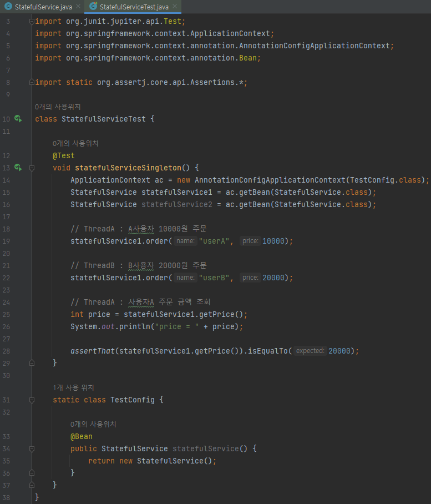Click the 'price:' hint before 10000
431x504 pixels.
pyautogui.click(x=250, y=241)
